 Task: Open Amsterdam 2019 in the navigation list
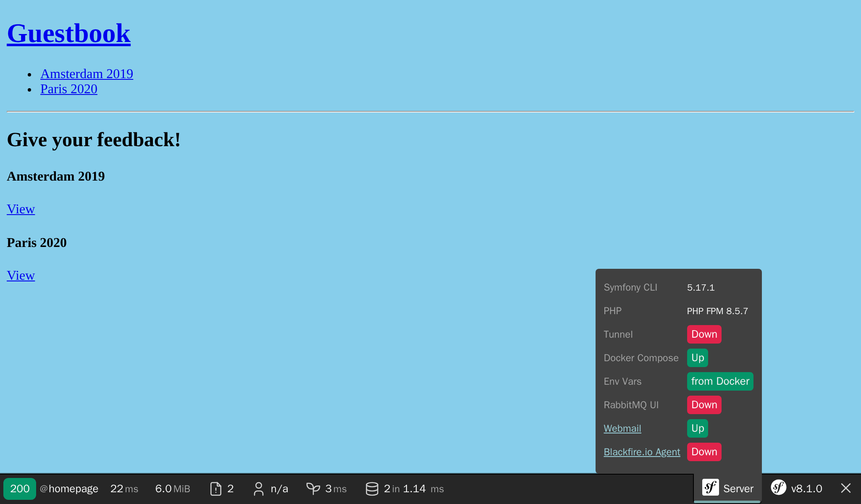(x=87, y=74)
